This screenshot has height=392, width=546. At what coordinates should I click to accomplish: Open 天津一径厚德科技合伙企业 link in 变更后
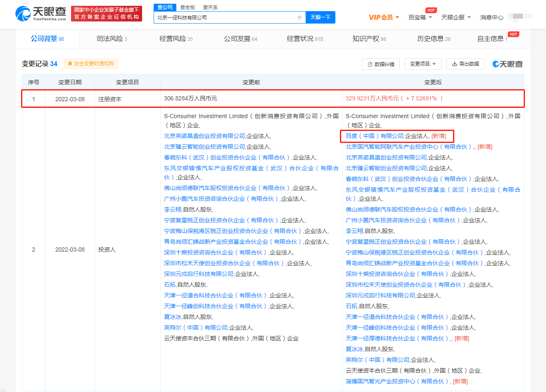pyautogui.click(x=398, y=338)
